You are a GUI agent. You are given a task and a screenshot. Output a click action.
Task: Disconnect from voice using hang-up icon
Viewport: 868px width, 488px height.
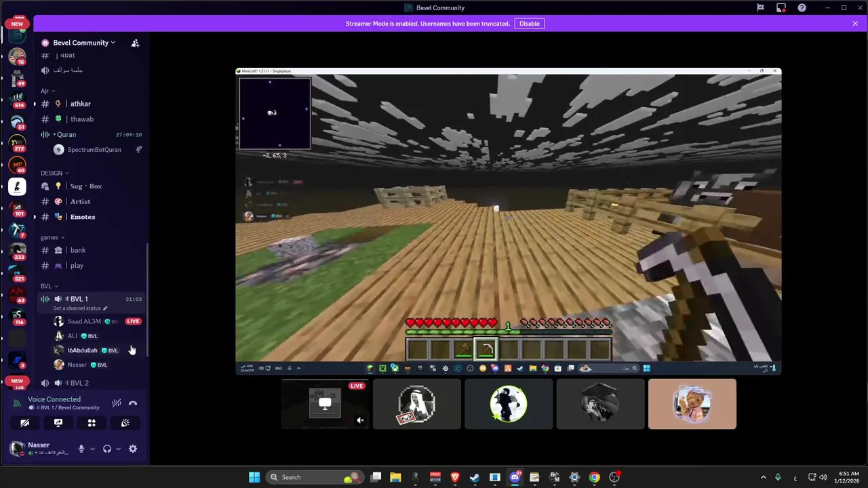[x=133, y=403]
